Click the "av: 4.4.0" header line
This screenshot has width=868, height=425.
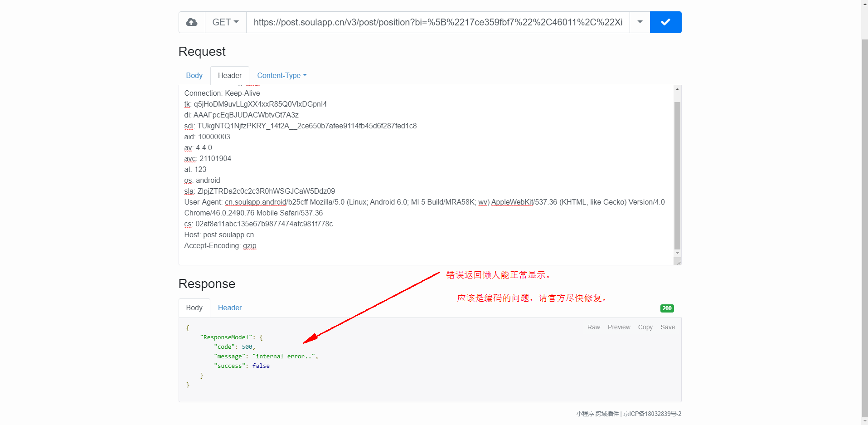pos(198,148)
